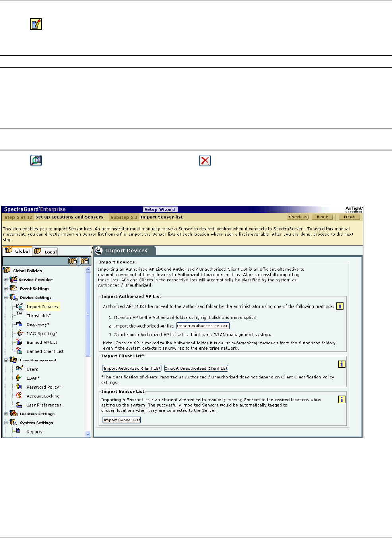Click the Global Policies root label
This screenshot has width=392, height=538.
coord(27,271)
